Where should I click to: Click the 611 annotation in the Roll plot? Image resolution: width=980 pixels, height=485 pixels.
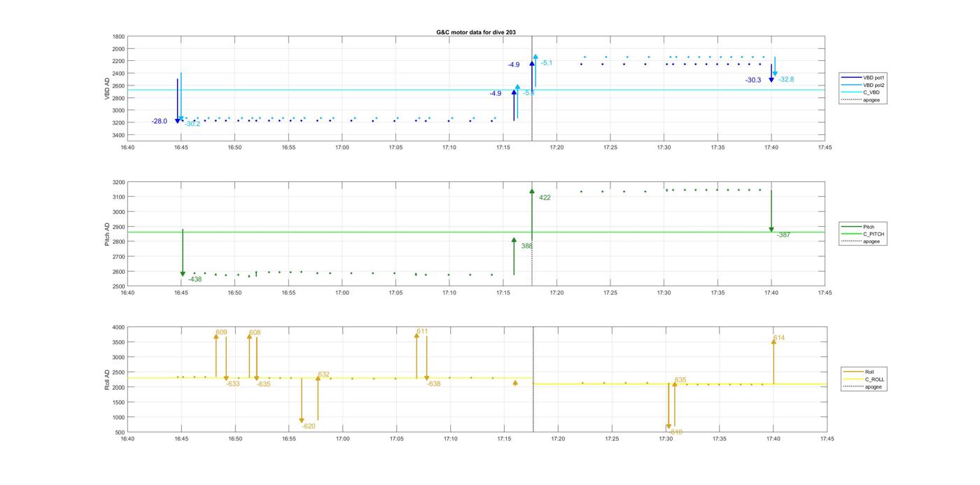(x=422, y=332)
